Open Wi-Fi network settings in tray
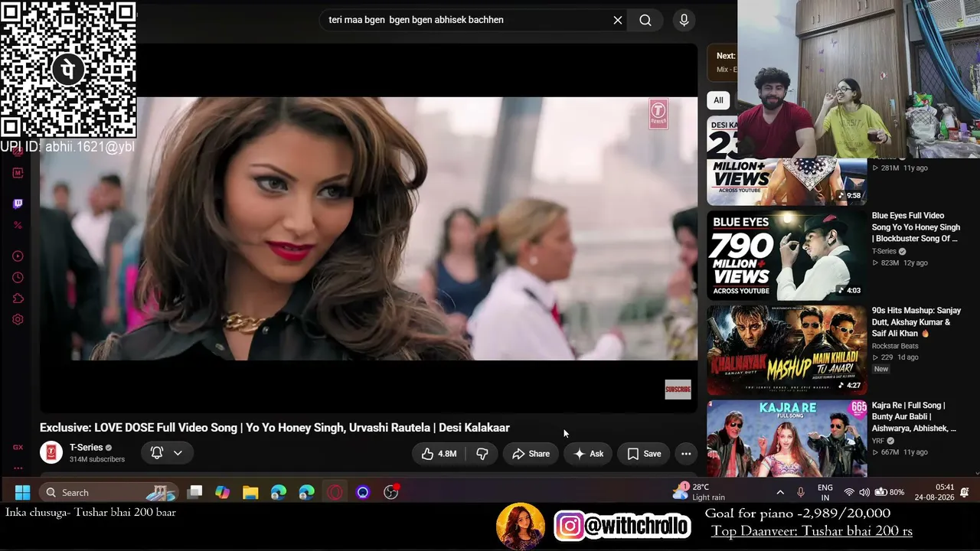This screenshot has height=551, width=980. (x=849, y=492)
